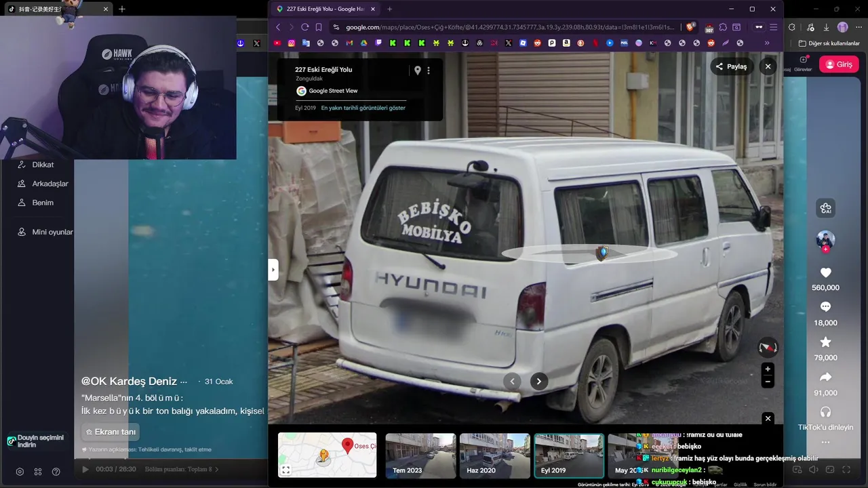Close the Street View timeline strip

(768, 418)
